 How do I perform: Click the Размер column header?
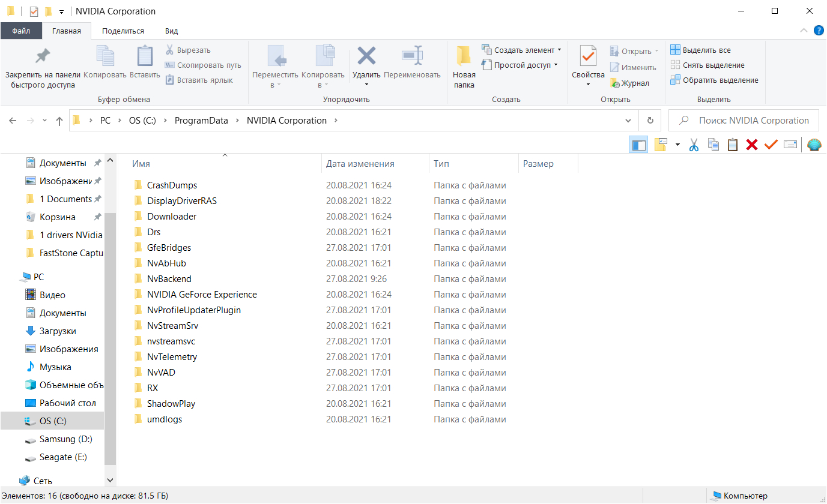(x=548, y=163)
